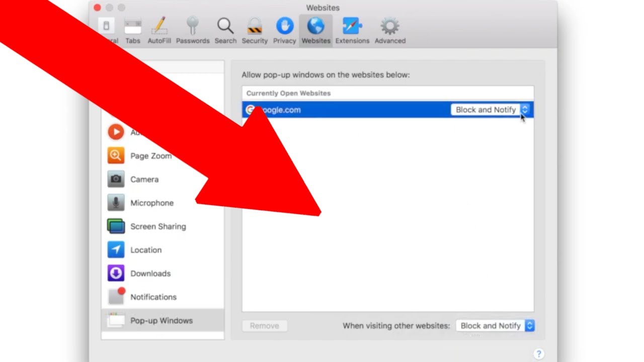Open Camera permissions in the sidebar
Viewport: 644px width, 362px height.
145,179
